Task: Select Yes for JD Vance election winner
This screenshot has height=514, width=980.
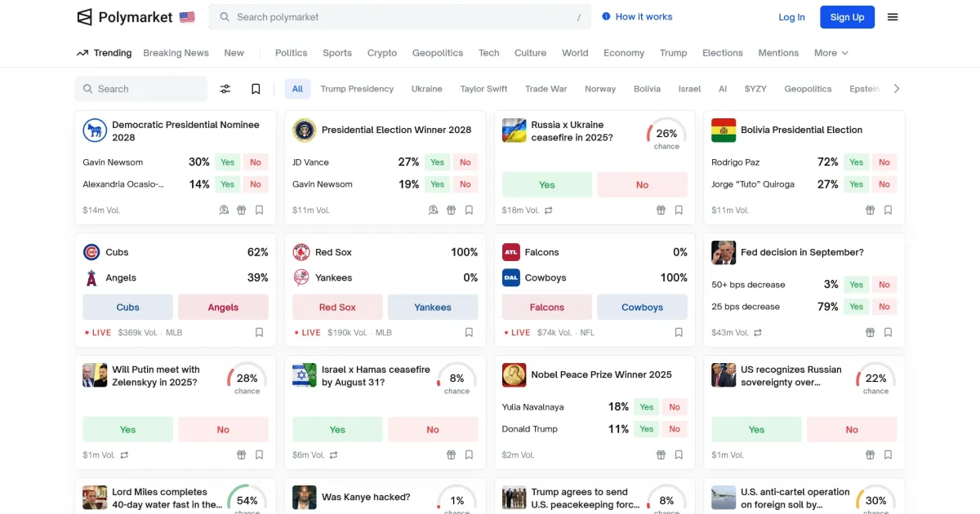Action: pyautogui.click(x=438, y=162)
